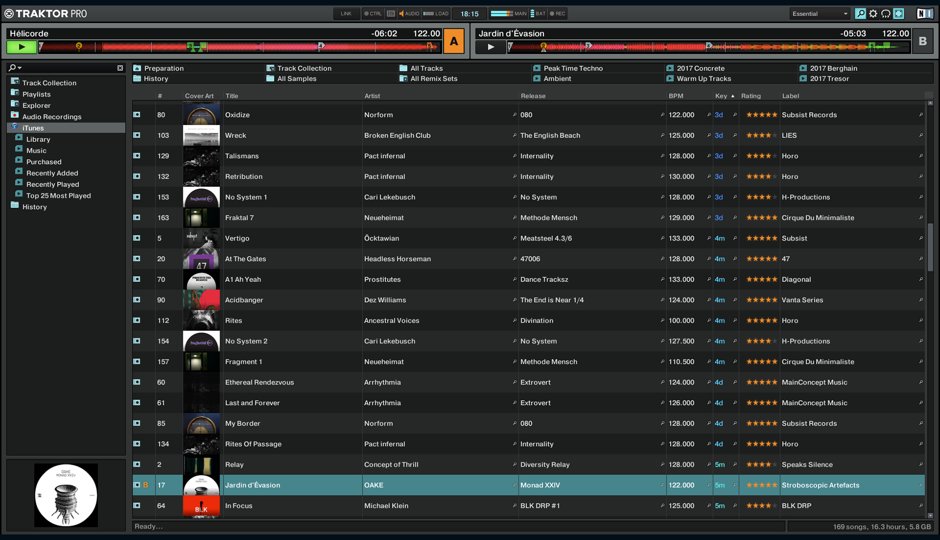The image size is (940, 540).
Task: Toggle the LINK sync button
Action: pyautogui.click(x=346, y=14)
